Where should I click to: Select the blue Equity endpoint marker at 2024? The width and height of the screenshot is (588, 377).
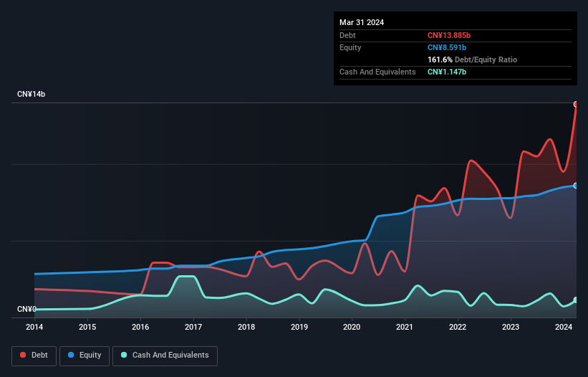click(576, 186)
